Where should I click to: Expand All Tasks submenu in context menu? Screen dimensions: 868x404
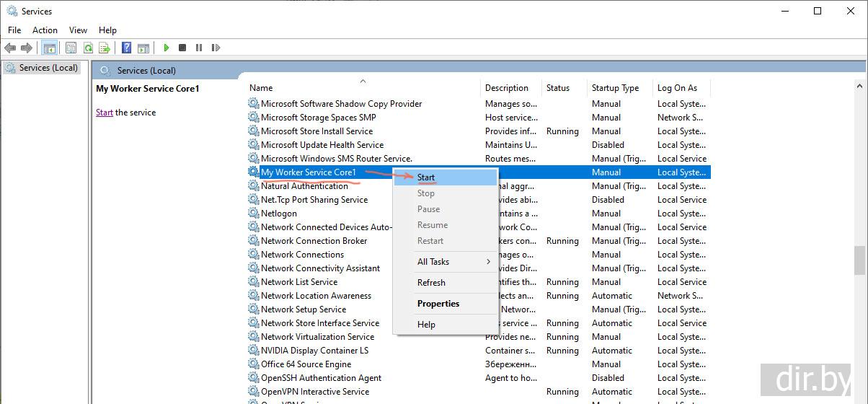[x=445, y=262]
